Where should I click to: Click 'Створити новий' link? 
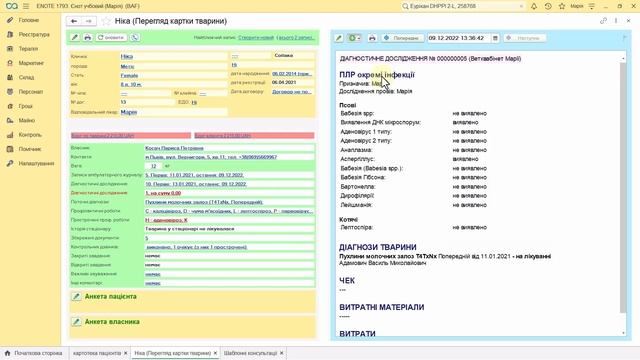[256, 38]
